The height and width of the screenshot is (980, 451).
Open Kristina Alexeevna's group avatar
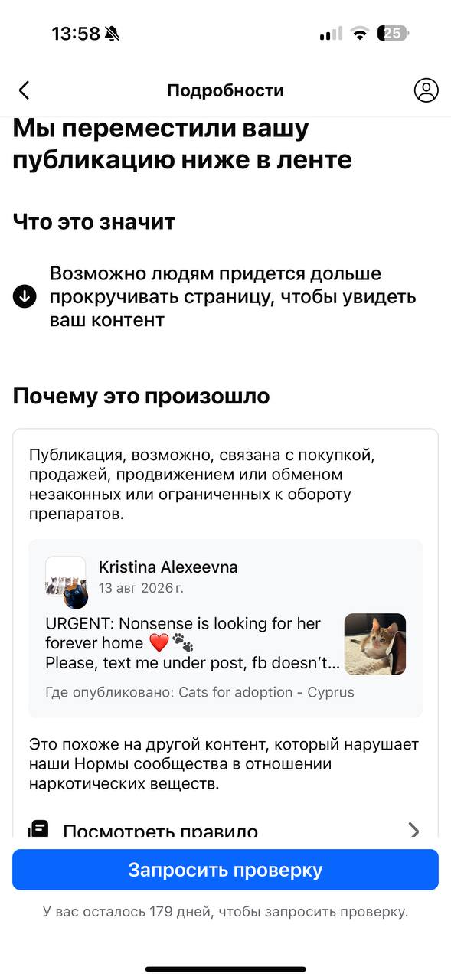point(66,582)
